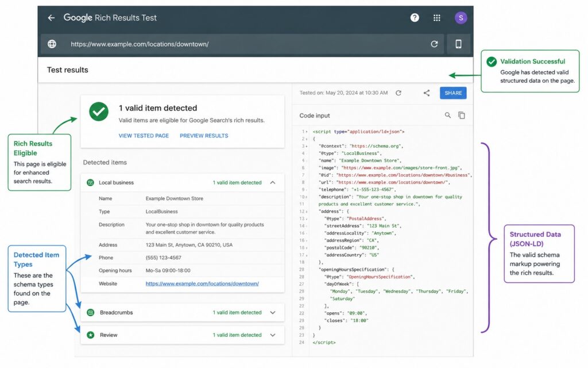Click the back arrow in header

(51, 18)
